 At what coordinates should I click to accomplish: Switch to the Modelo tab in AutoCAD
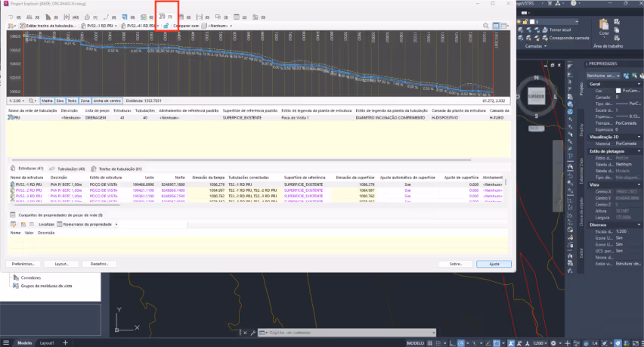pos(24,343)
